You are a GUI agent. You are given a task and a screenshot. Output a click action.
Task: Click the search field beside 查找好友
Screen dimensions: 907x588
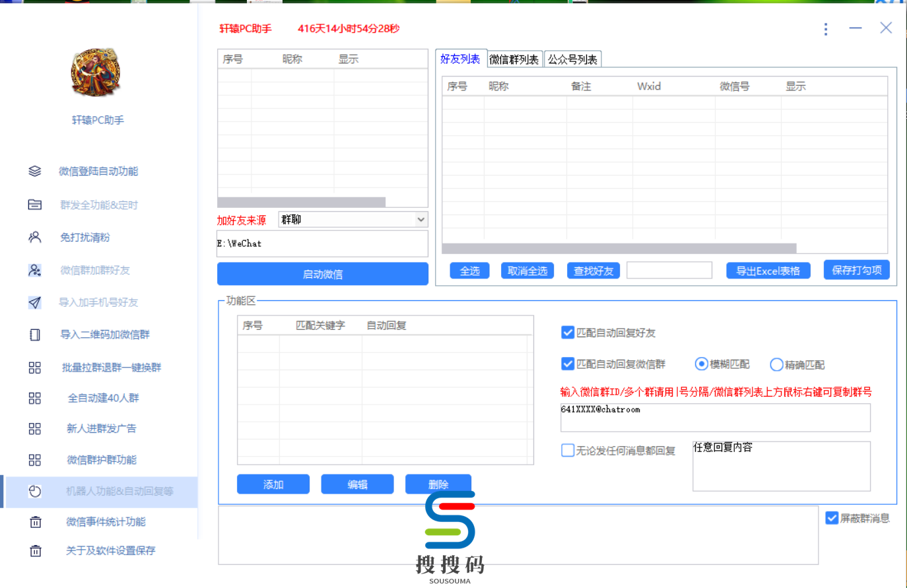click(x=669, y=270)
